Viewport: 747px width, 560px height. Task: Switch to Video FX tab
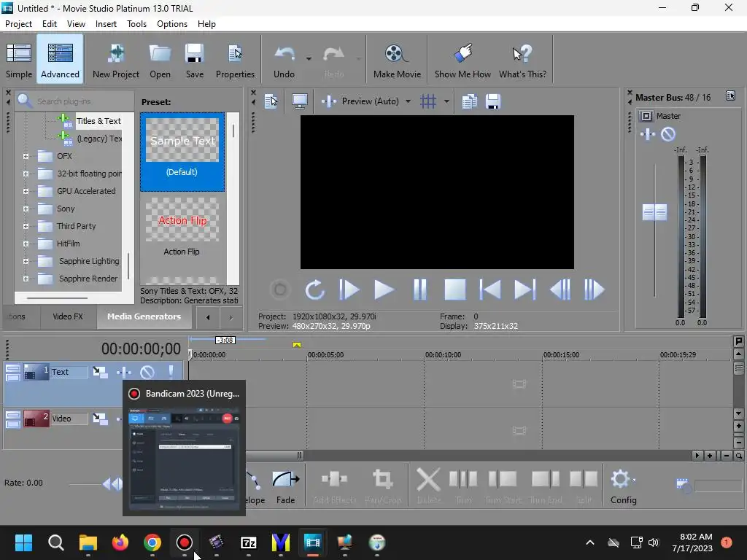point(68,316)
